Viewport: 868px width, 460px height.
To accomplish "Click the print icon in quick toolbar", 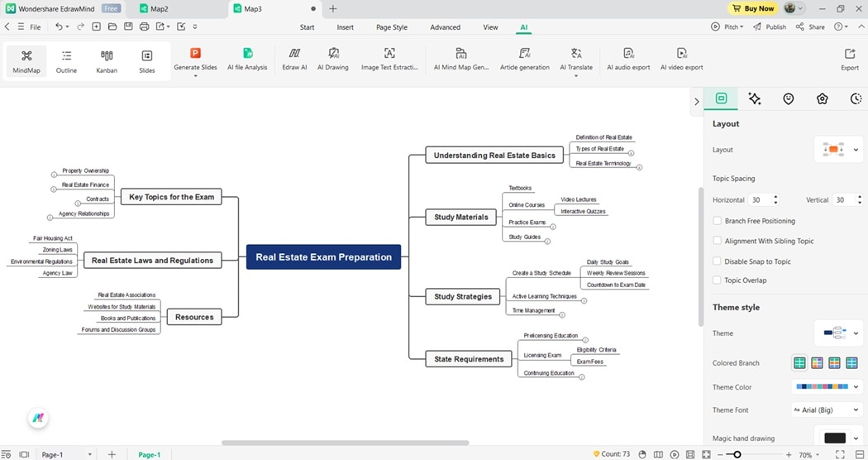I will pyautogui.click(x=144, y=26).
